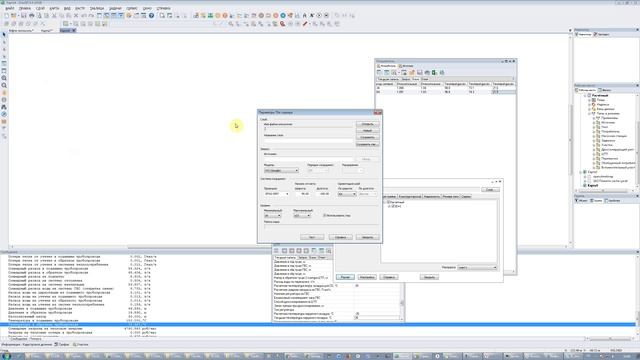Open the Файл menu

pos(9,8)
